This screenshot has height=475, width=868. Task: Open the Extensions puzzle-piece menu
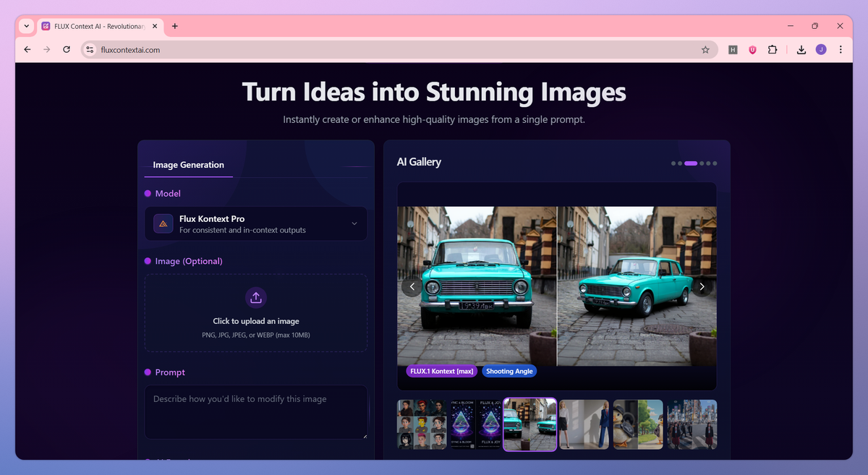pyautogui.click(x=773, y=50)
